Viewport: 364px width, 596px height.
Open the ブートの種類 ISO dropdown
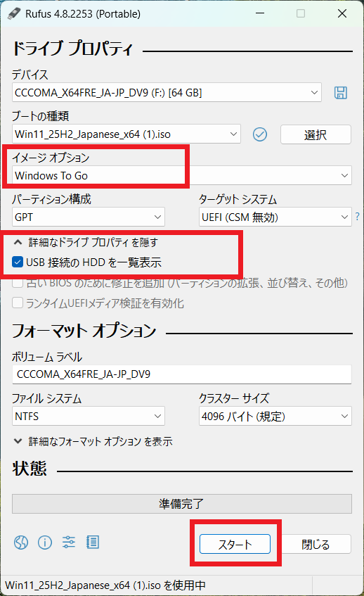click(126, 134)
